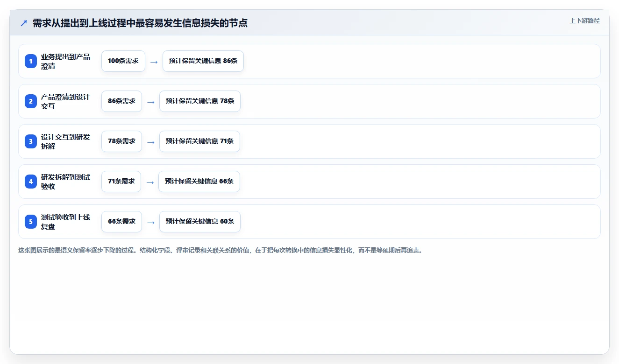Click the 业务提出到产品澄清 step label
Viewport: 619px width, 364px height.
65,61
